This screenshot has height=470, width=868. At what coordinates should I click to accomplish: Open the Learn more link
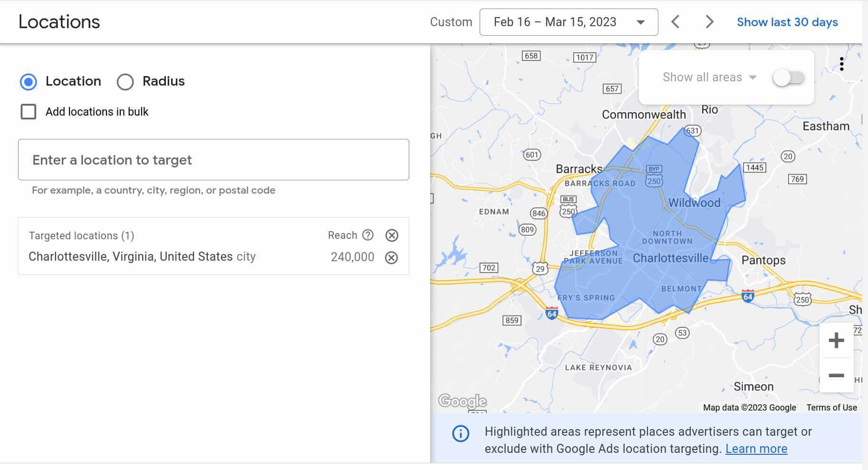756,449
